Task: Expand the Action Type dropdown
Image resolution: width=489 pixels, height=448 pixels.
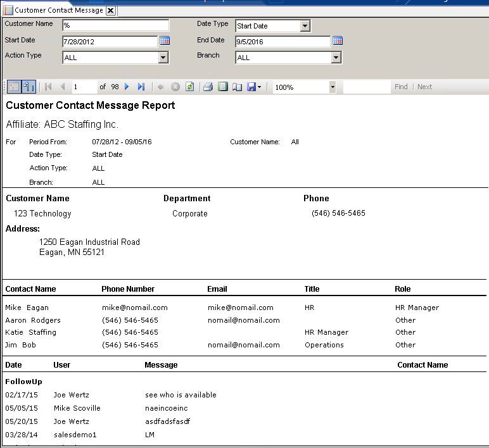Action: [x=163, y=58]
